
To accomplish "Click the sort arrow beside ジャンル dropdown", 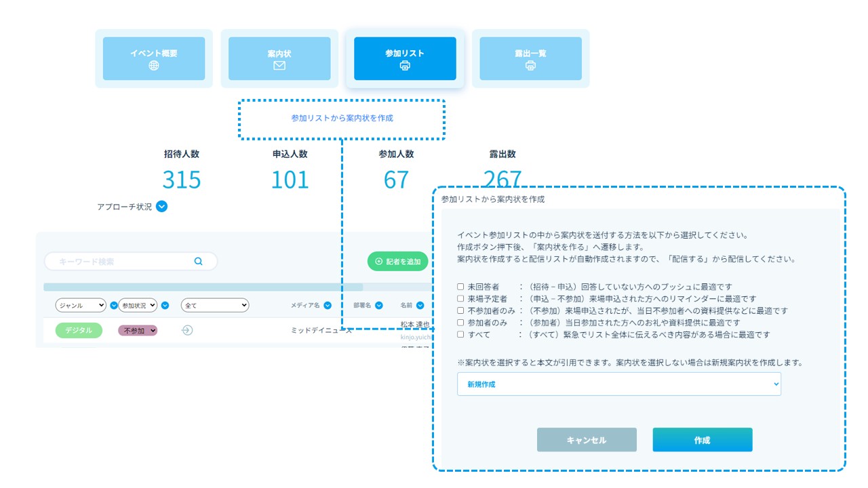I will pyautogui.click(x=113, y=306).
